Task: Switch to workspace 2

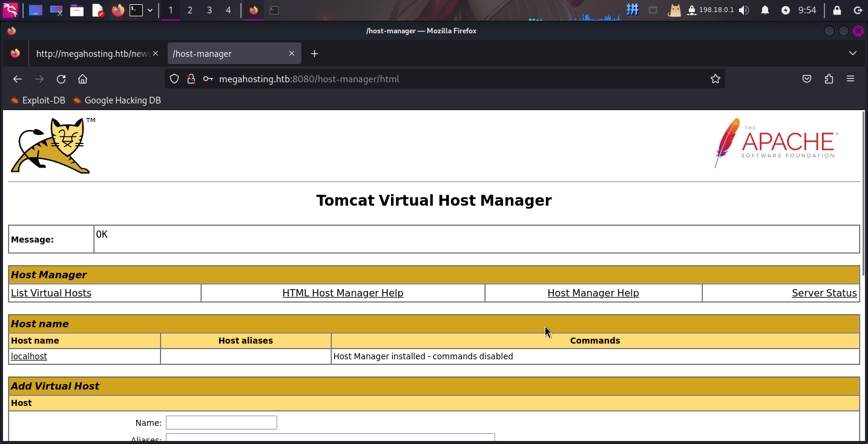Action: [x=190, y=10]
